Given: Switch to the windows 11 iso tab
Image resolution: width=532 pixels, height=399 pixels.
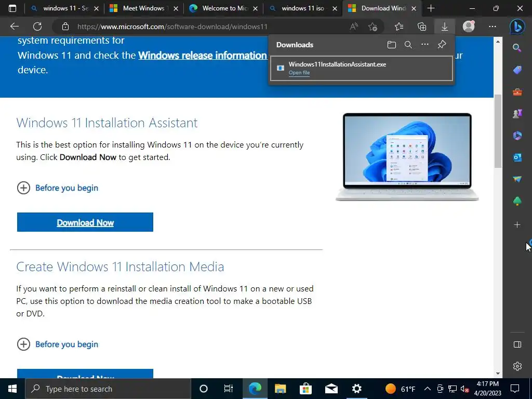Looking at the screenshot, I should point(302,8).
